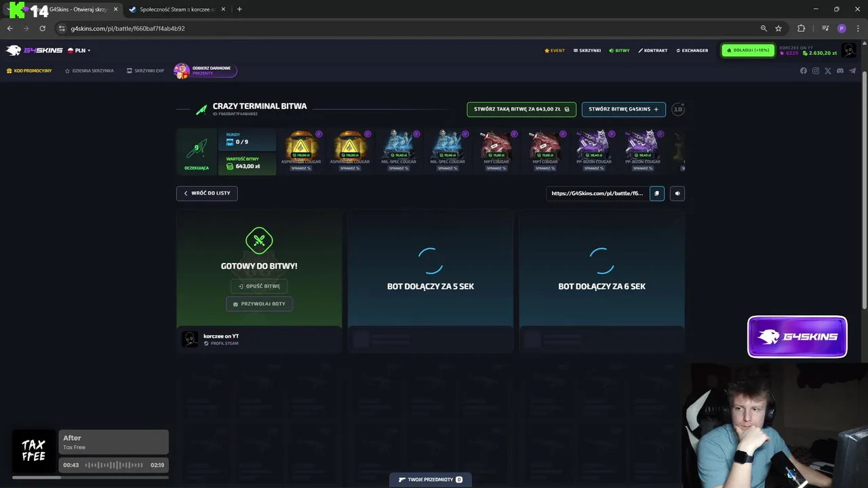Open TWOJE PRZEDMIOTY bottom panel
Viewport: 868px width, 488px height.
pos(431,479)
